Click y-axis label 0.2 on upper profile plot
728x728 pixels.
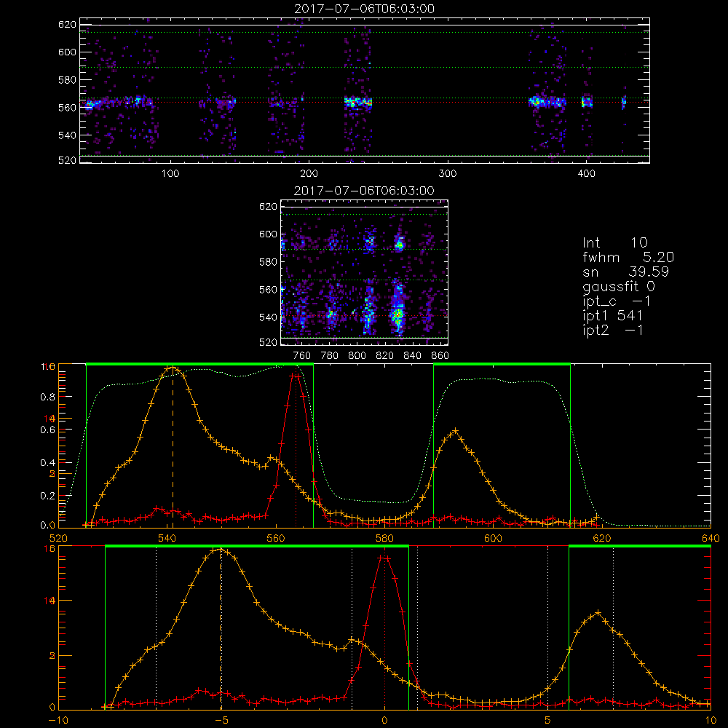pyautogui.click(x=48, y=496)
